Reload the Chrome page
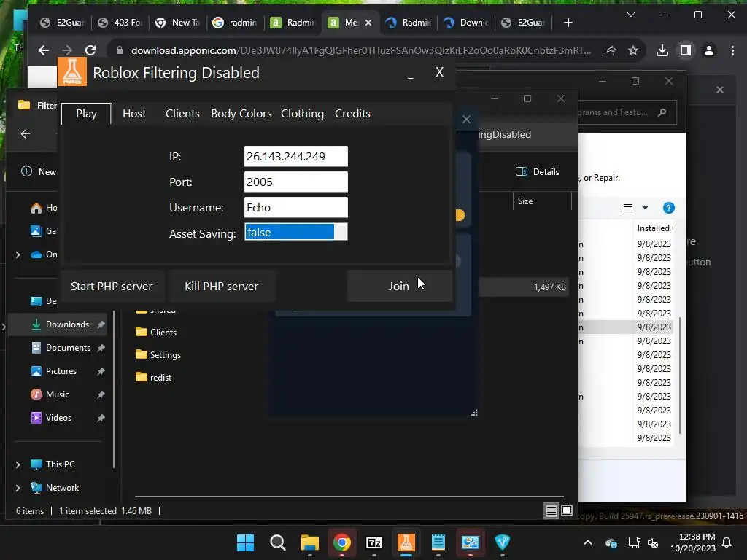The height and width of the screenshot is (560, 747). [90, 50]
